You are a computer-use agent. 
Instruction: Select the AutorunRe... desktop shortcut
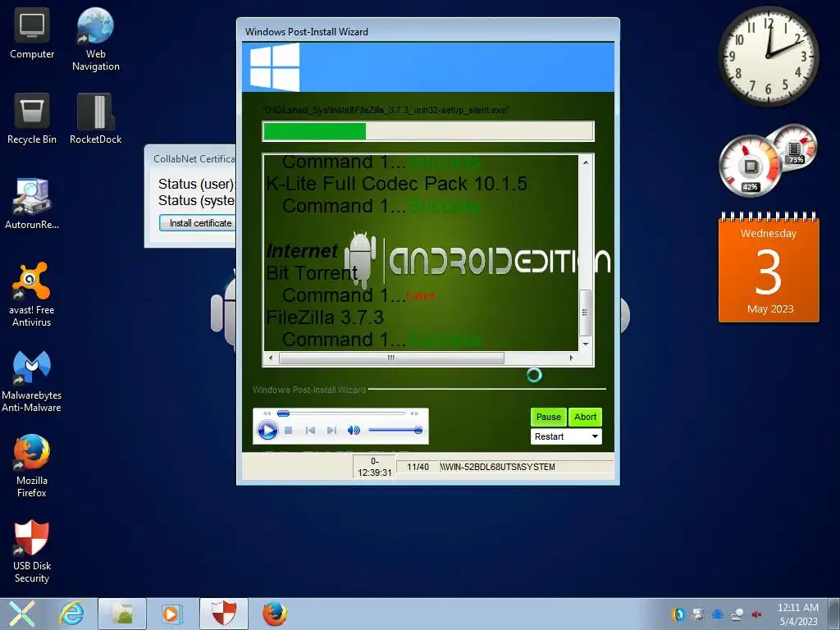(32, 203)
